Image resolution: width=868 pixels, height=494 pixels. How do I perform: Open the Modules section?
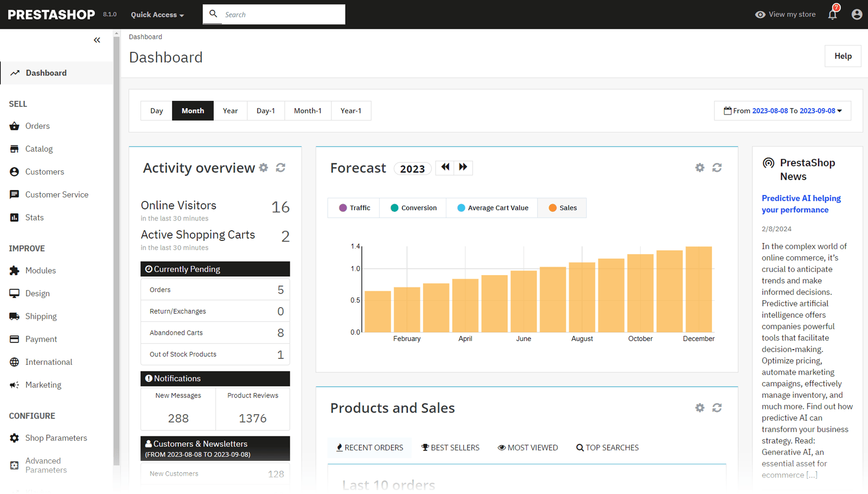(41, 270)
